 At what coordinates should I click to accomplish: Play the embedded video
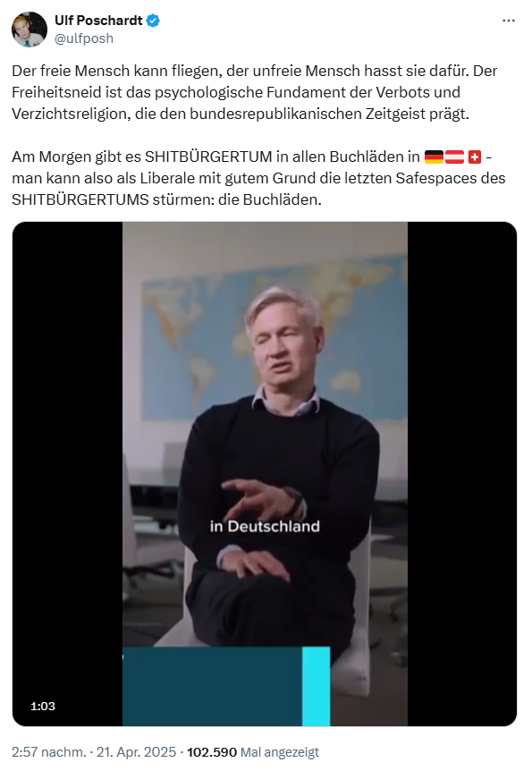(x=265, y=473)
